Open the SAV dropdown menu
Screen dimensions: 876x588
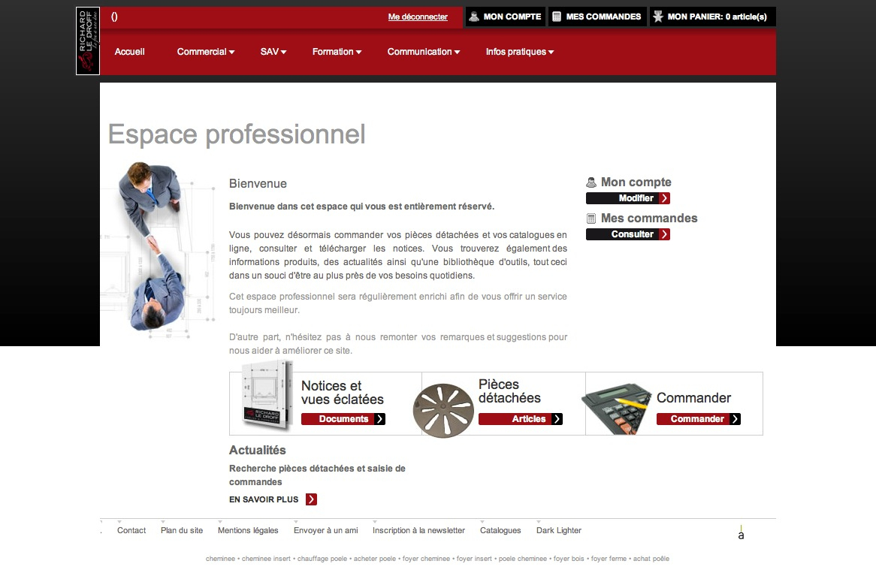[x=273, y=52]
